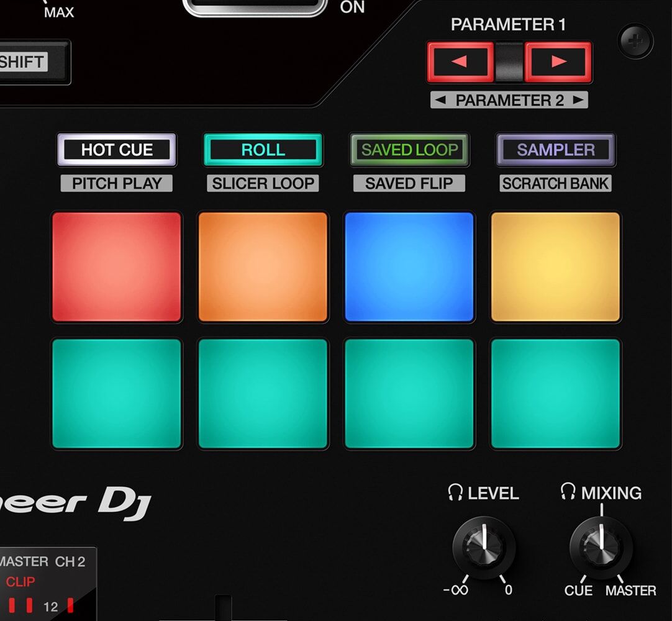Tap the red performance pad
The height and width of the screenshot is (621, 672).
click(116, 266)
